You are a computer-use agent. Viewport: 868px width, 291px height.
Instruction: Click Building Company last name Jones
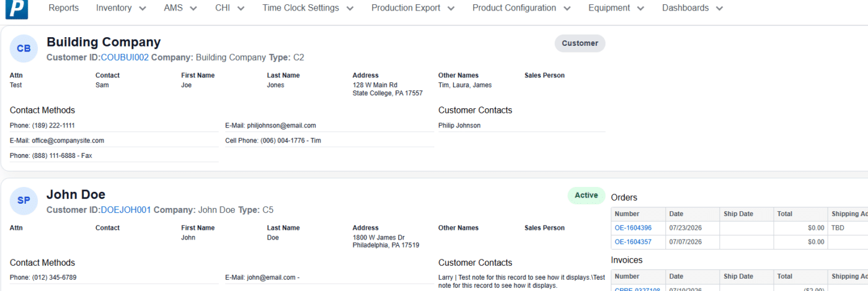pos(275,85)
